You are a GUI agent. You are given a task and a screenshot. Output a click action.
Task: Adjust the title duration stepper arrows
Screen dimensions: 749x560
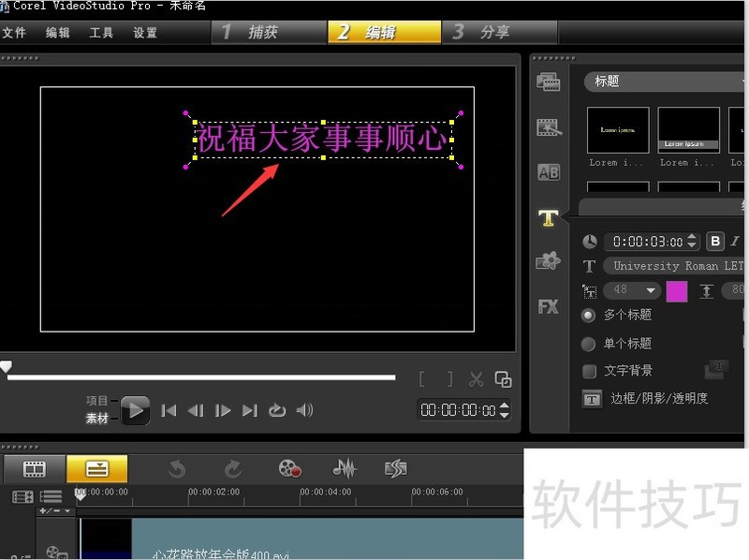(x=692, y=242)
